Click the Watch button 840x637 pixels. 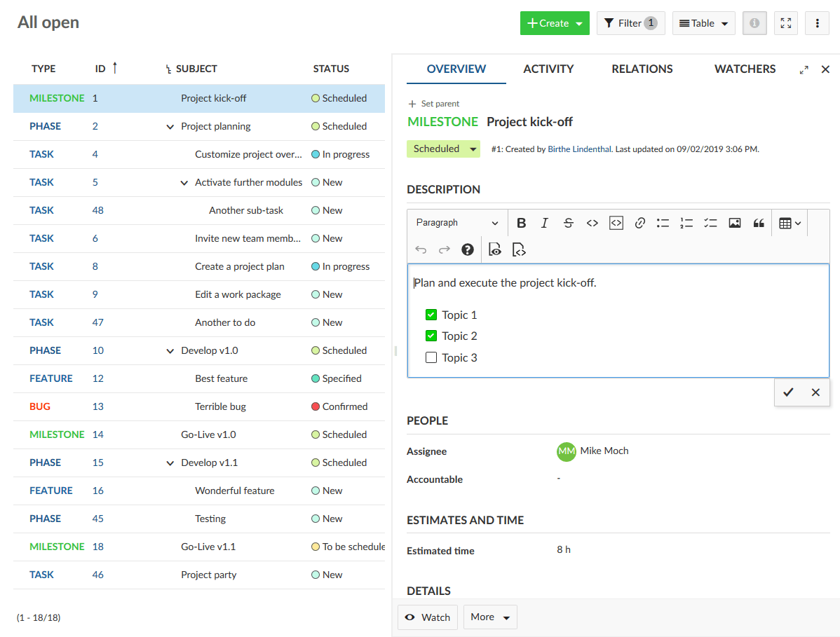(428, 617)
